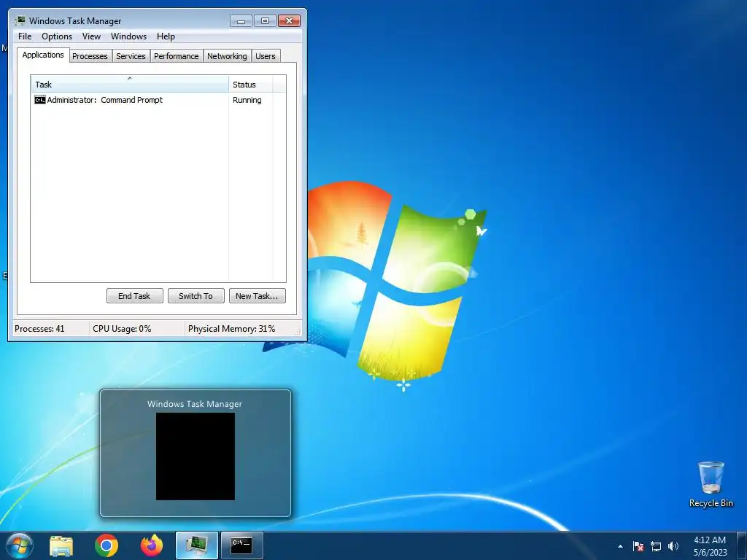The width and height of the screenshot is (747, 560).
Task: Minimize the Task Manager window
Action: click(x=241, y=21)
